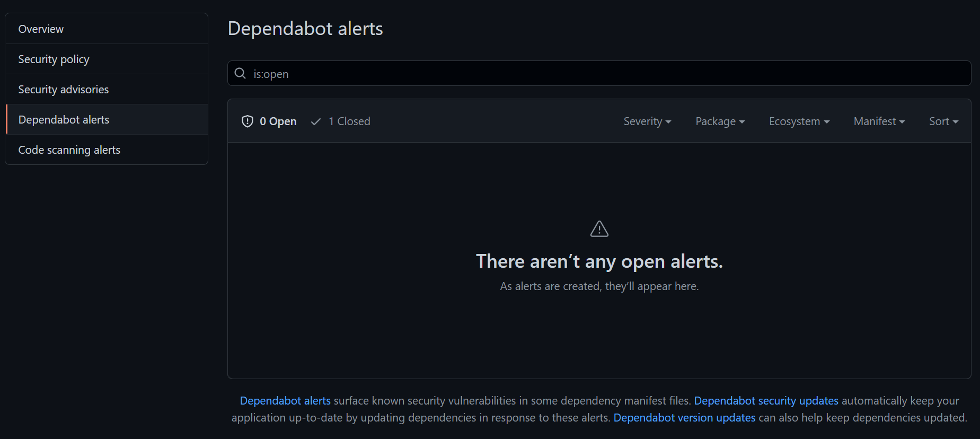Open the Sort options dropdown
Image resolution: width=980 pixels, height=439 pixels.
pyautogui.click(x=943, y=121)
